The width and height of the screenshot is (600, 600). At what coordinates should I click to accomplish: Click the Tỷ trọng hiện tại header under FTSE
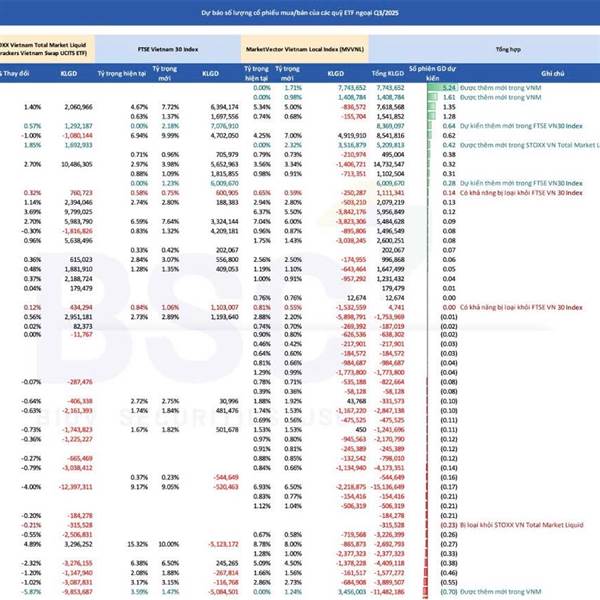coord(121,73)
